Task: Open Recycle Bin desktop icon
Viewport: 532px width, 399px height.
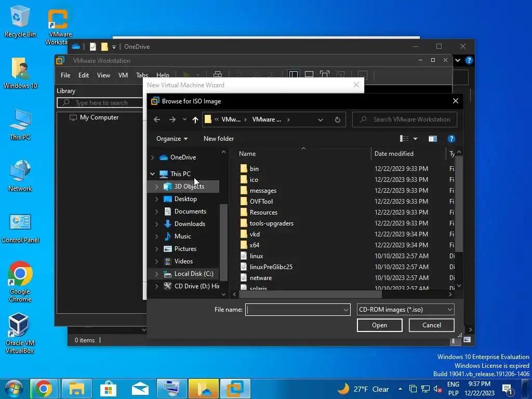Action: (20, 22)
